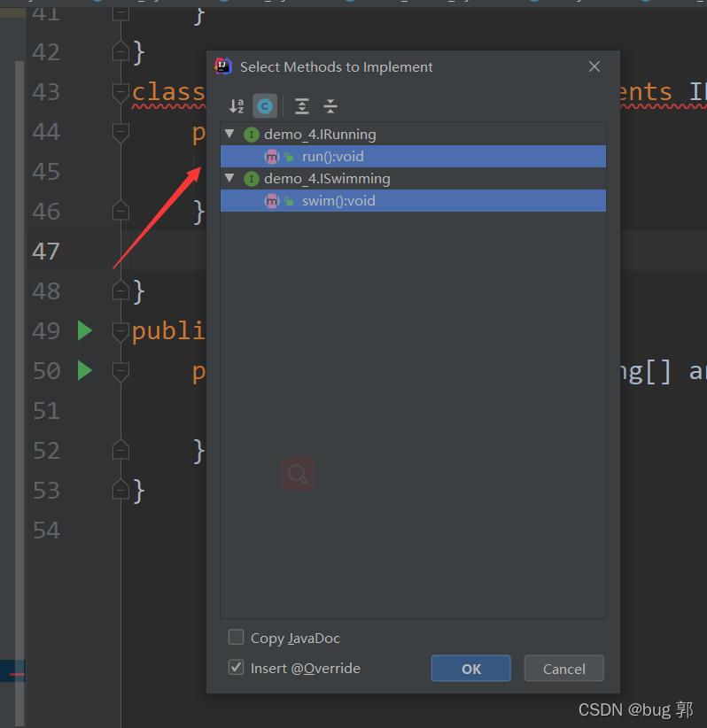Fold closing brace marker at line 42
Viewport: 707px width, 728px height.
pyautogui.click(x=120, y=50)
